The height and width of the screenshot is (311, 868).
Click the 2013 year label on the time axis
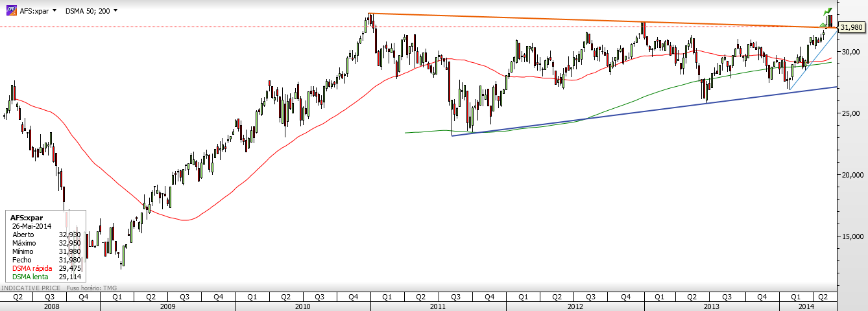[x=710, y=306]
